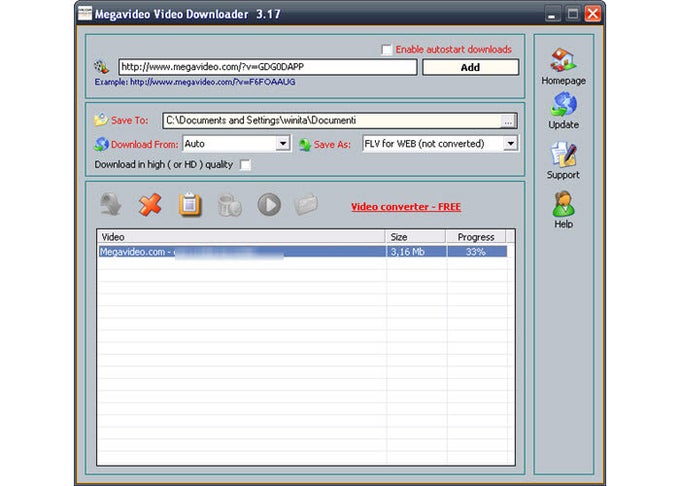This screenshot has width=680, height=486.
Task: Open the Support icon
Action: tap(563, 154)
